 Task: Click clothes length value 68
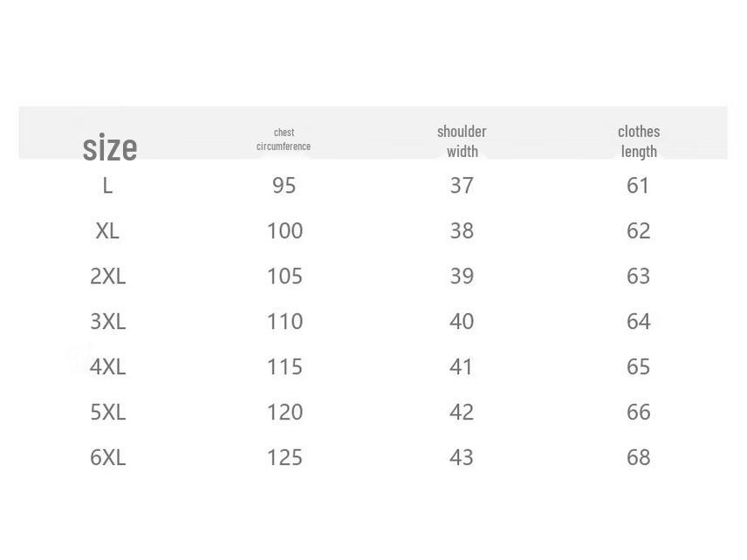coord(639,457)
